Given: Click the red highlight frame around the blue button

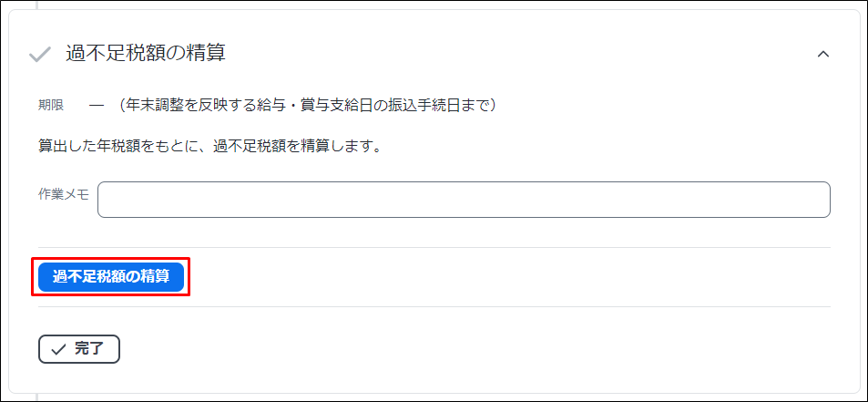Looking at the screenshot, I should click(111, 258).
